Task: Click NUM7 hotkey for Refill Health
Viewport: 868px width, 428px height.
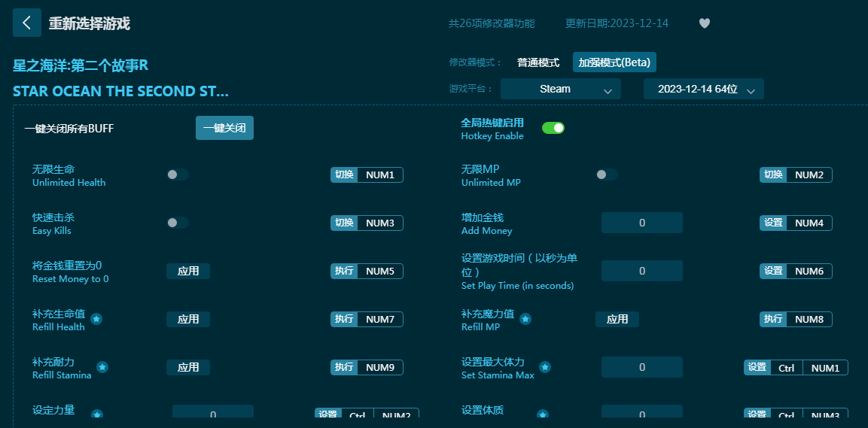Action: tap(380, 319)
